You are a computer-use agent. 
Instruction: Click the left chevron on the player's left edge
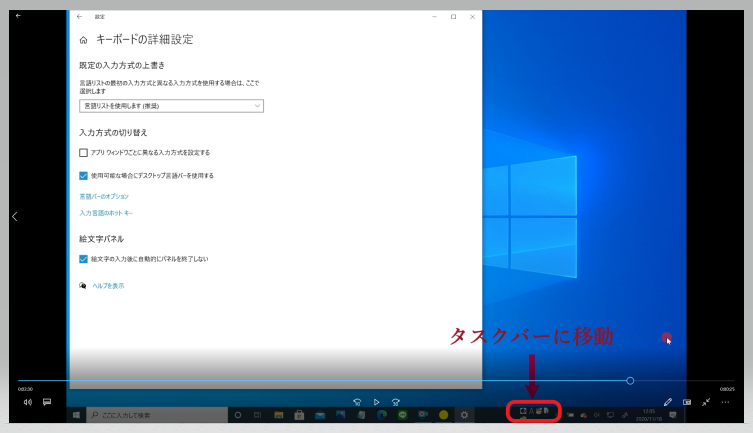[14, 216]
